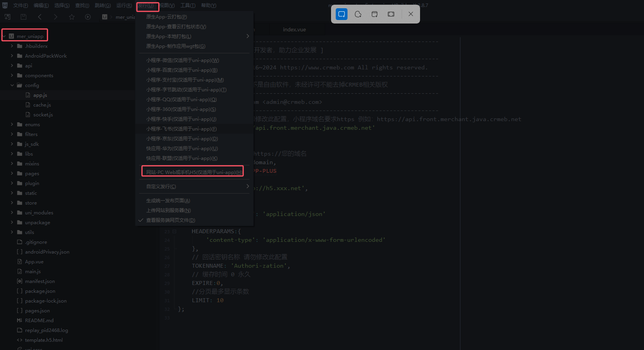
Task: Choose 上传网站到服务器(N) menu entry
Action: (x=169, y=210)
